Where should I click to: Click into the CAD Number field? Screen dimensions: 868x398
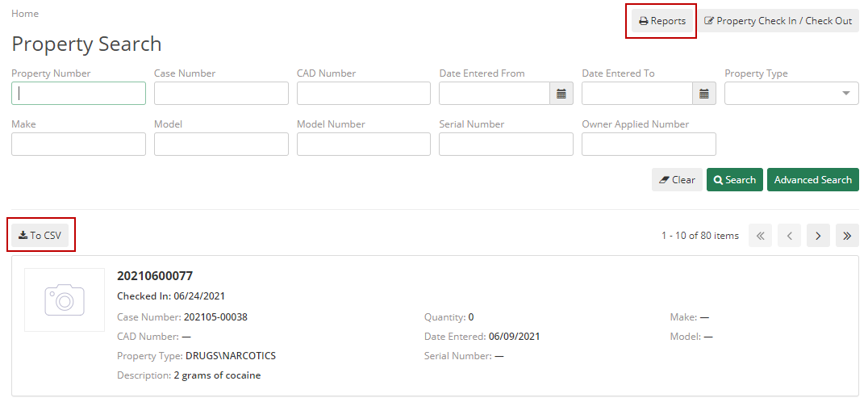pos(364,94)
